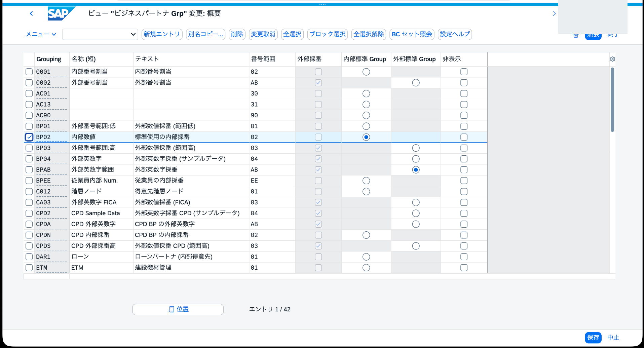Click the 位置 position button
The image size is (644, 348).
178,309
